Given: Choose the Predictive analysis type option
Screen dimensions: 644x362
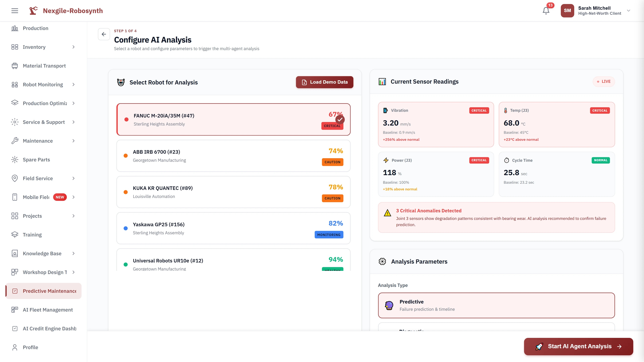Looking at the screenshot, I should 496,305.
